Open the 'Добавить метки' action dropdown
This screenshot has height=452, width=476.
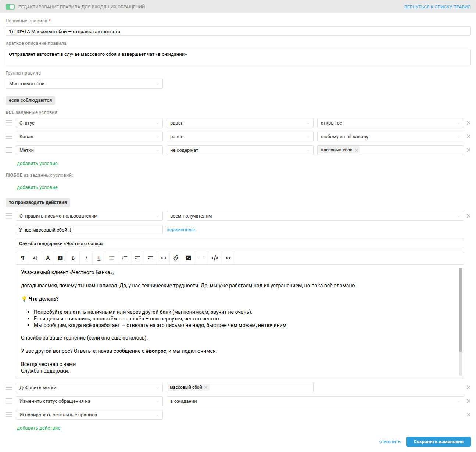[x=89, y=388]
